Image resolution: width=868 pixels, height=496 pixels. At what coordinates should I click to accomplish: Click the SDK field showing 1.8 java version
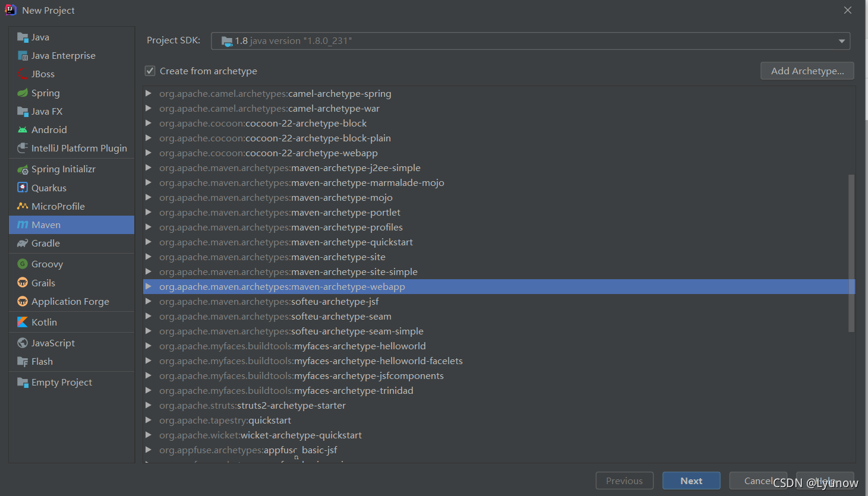point(531,41)
